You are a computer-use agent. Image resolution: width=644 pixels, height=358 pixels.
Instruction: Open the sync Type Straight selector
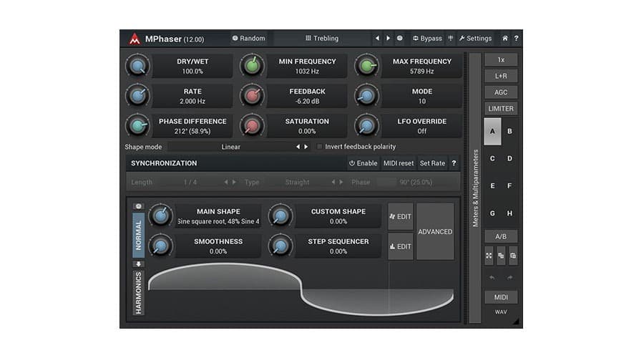(x=298, y=182)
